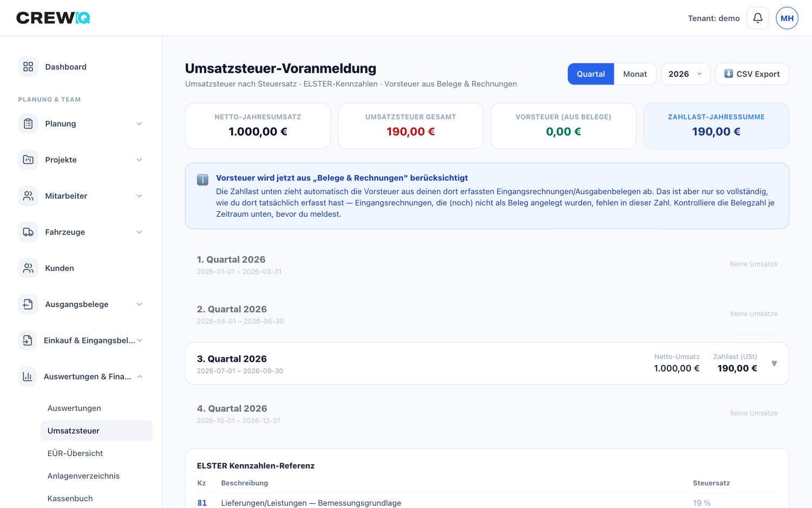Click the Auswertungen & Finanzen chart icon
Image resolution: width=812 pixels, height=508 pixels.
click(x=27, y=376)
